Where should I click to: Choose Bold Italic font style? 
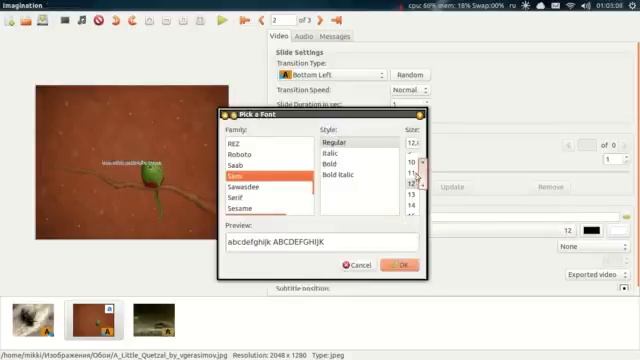(x=360, y=175)
